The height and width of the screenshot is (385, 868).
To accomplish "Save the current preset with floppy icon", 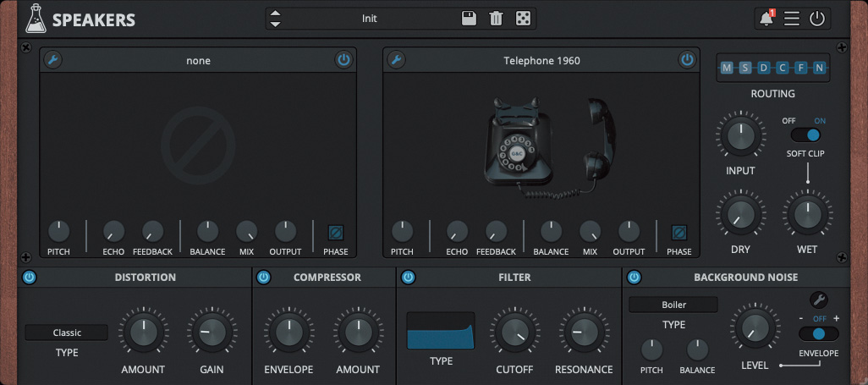I will coord(469,19).
